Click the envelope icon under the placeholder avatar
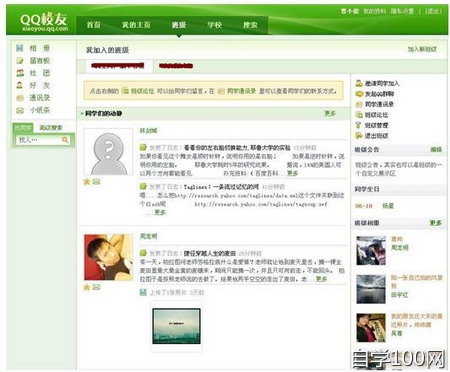Viewport: 450px width, 372px height. [x=96, y=182]
